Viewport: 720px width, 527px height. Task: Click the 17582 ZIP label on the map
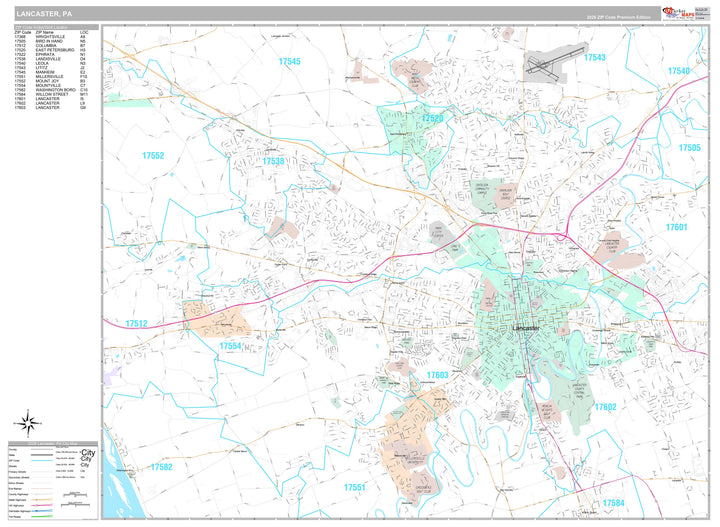pyautogui.click(x=162, y=467)
